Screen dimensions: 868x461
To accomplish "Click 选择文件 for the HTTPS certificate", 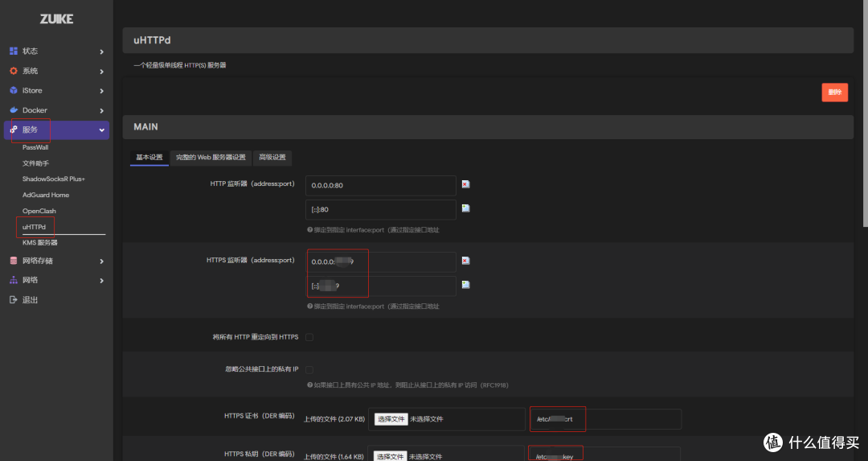I will (x=391, y=419).
